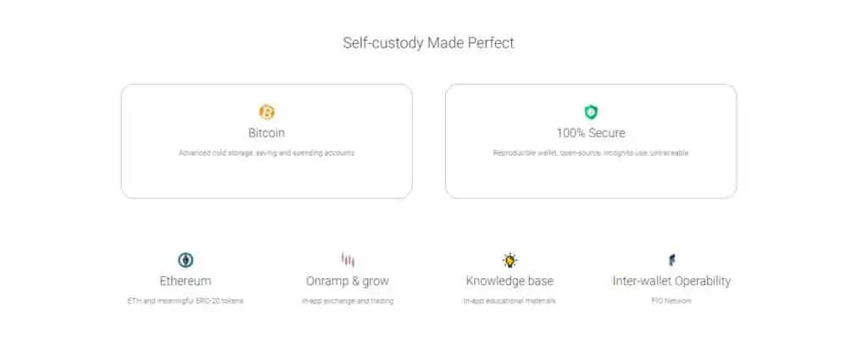This screenshot has width=868, height=350.
Task: Click the 100% Secure feature card
Action: click(591, 142)
